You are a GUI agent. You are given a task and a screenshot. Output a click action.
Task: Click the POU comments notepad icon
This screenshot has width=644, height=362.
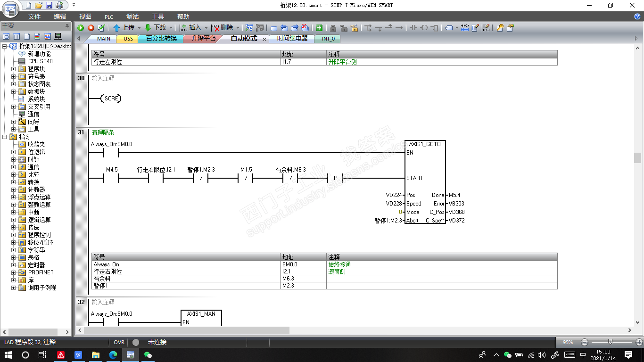tap(475, 28)
